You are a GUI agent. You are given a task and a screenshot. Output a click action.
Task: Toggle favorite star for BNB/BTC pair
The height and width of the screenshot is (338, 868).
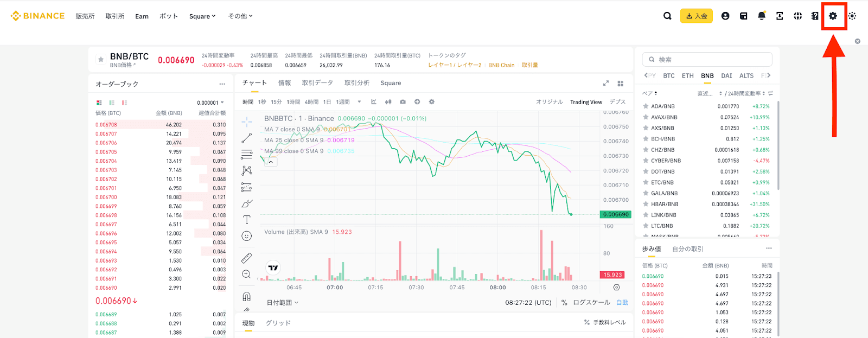tap(100, 60)
